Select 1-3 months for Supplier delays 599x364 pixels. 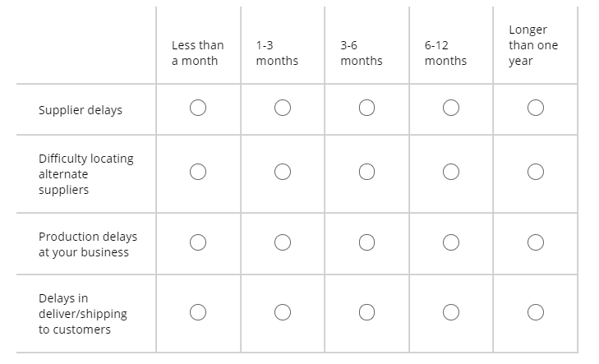[x=283, y=108]
